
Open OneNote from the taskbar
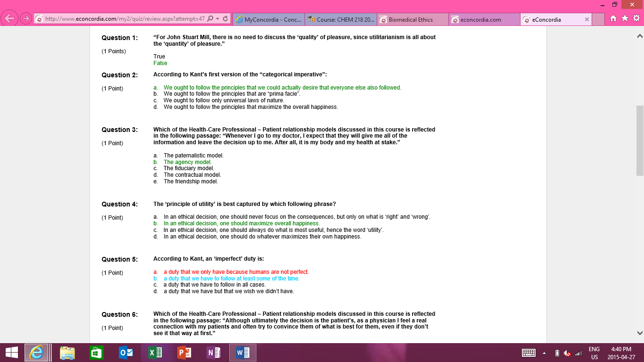213,353
